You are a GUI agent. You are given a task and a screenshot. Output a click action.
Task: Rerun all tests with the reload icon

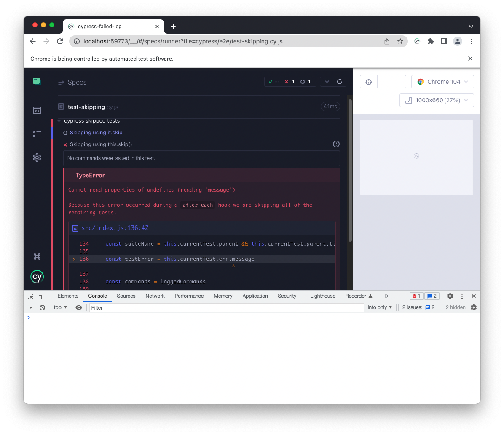(x=339, y=82)
